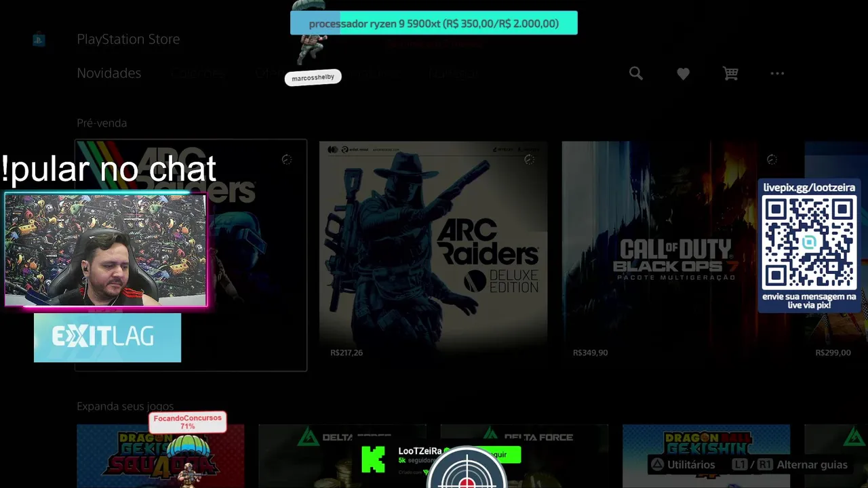Open the Dragon Ball Gekishin Squadra tile

160,455
